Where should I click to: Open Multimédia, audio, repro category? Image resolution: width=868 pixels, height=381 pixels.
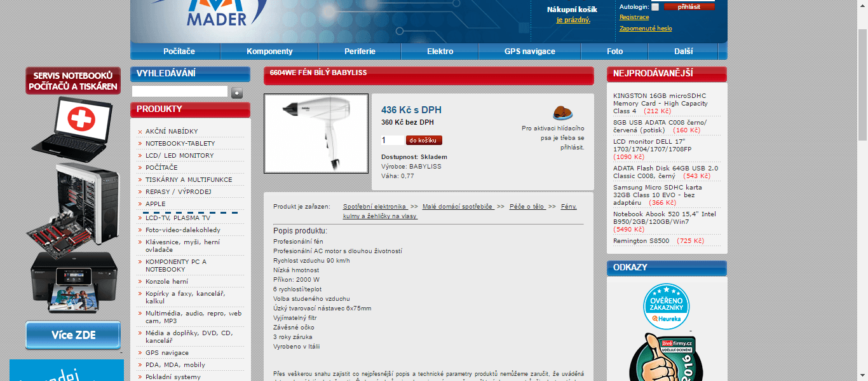194,317
